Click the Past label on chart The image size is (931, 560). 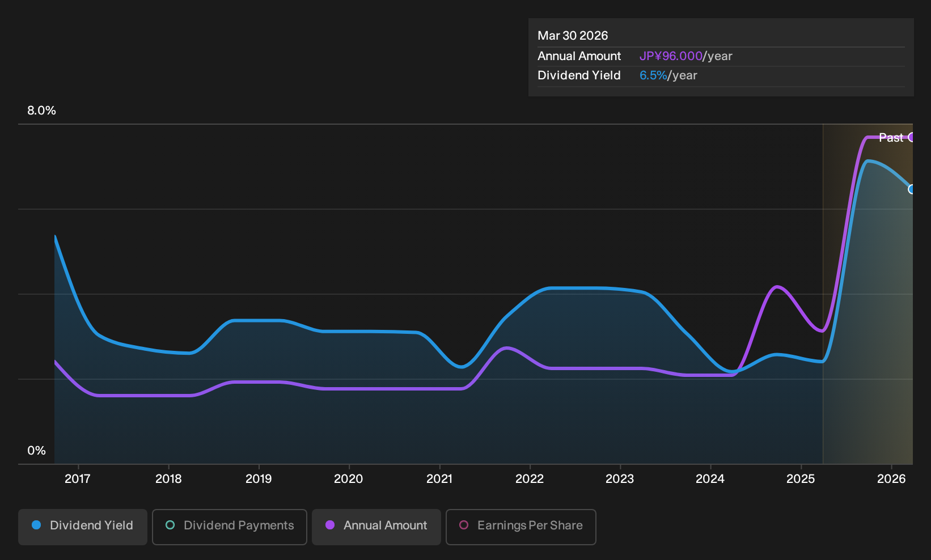891,138
